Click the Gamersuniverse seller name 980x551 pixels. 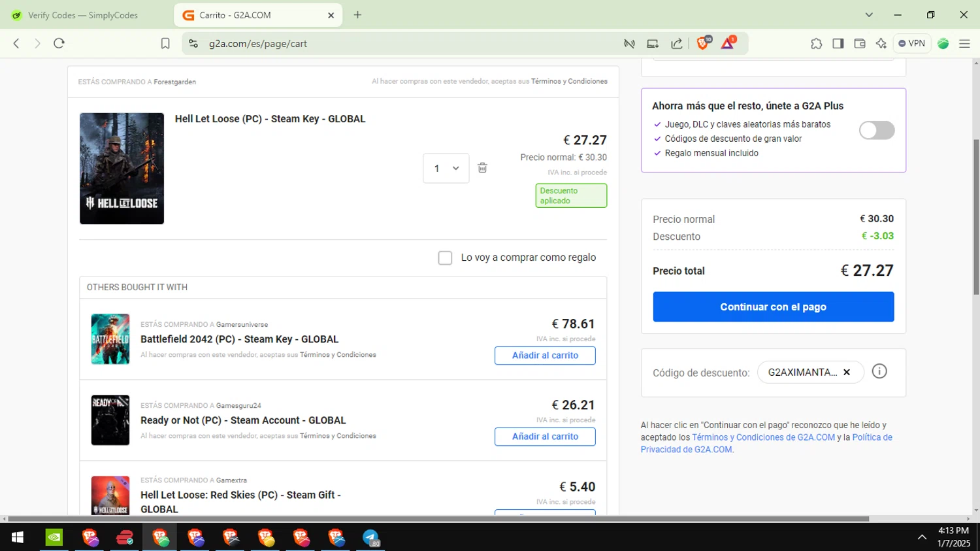click(242, 324)
